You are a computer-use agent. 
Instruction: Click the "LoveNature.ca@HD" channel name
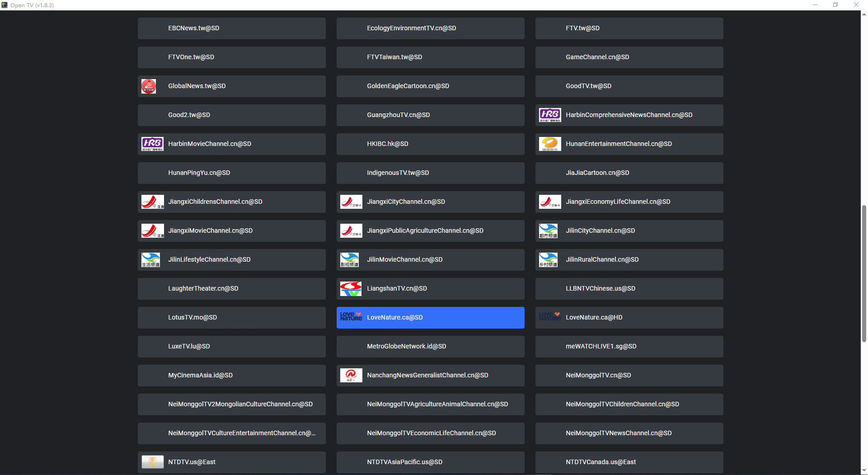pyautogui.click(x=594, y=318)
